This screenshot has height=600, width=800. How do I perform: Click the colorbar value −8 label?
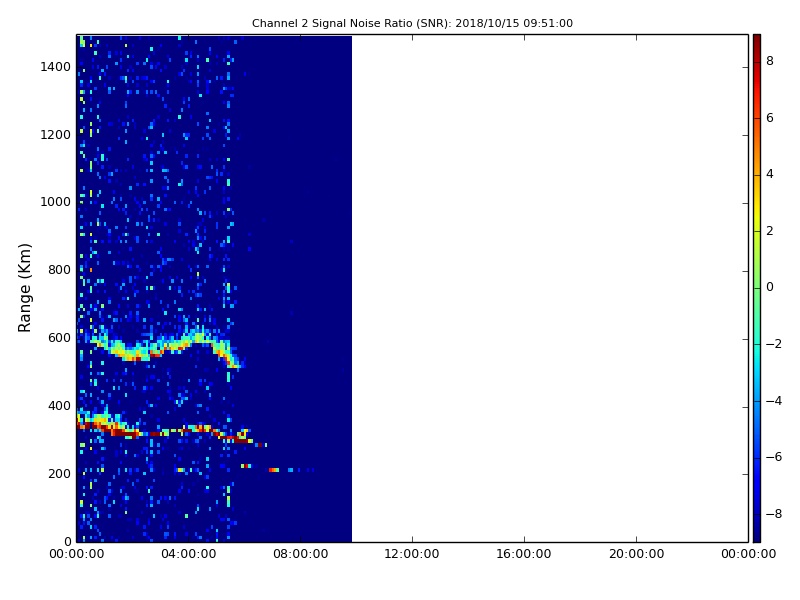(773, 514)
